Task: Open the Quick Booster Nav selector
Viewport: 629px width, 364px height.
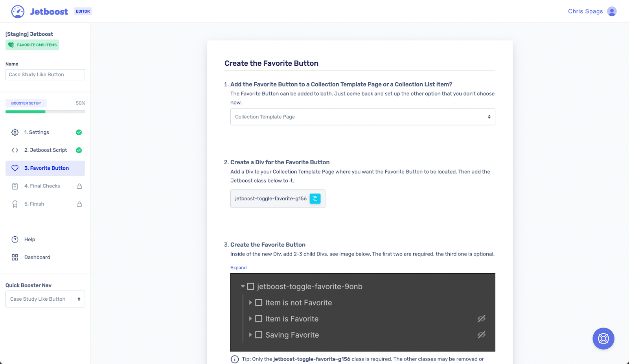Action: tap(45, 299)
